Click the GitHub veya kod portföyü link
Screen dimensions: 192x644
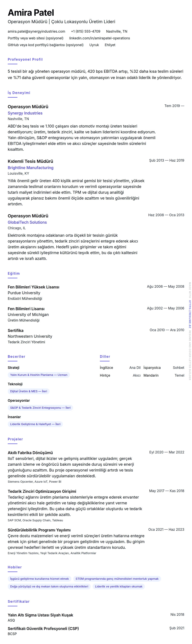(46, 45)
